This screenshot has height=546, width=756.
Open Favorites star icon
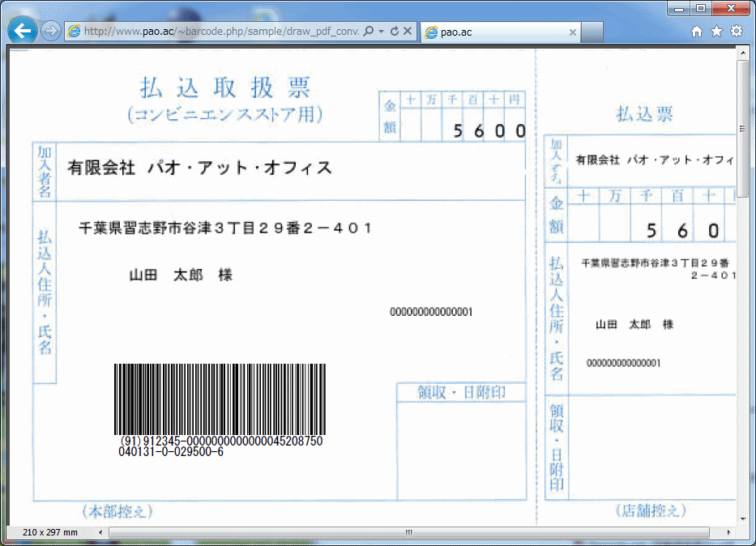point(716,32)
